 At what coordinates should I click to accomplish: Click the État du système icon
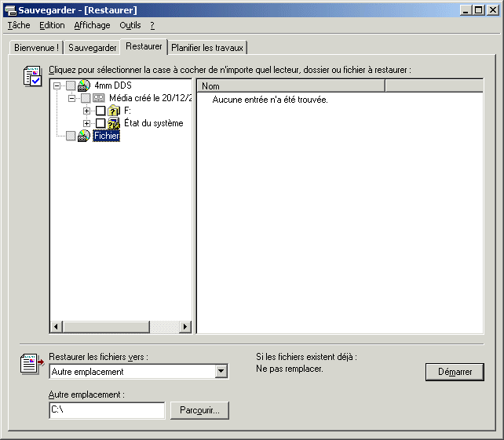pyautogui.click(x=114, y=123)
